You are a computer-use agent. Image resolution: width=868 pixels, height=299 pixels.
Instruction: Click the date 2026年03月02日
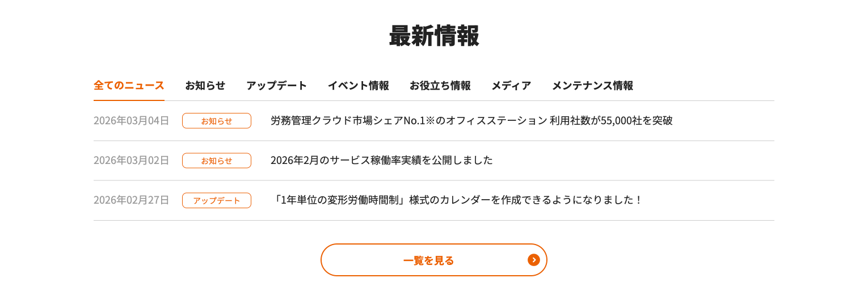131,161
